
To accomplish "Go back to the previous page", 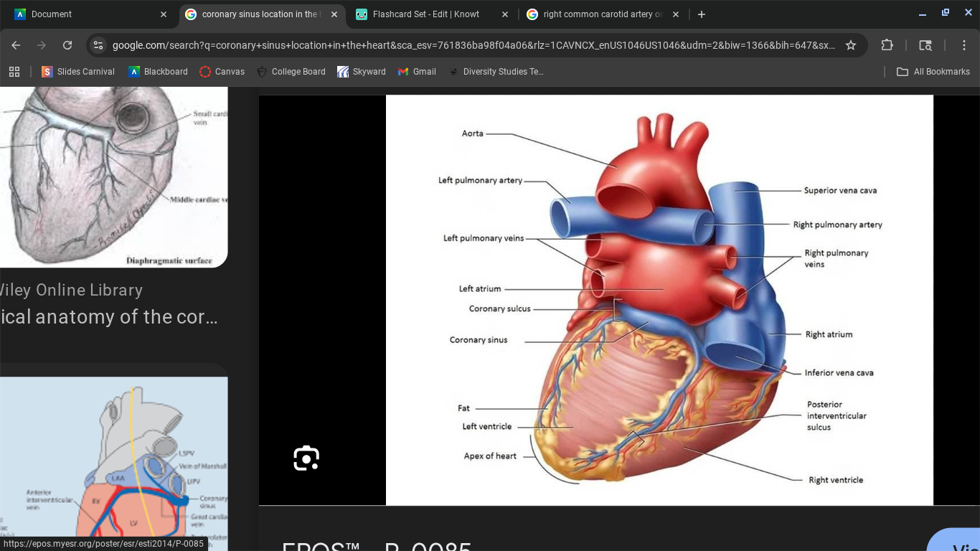I will [x=16, y=45].
